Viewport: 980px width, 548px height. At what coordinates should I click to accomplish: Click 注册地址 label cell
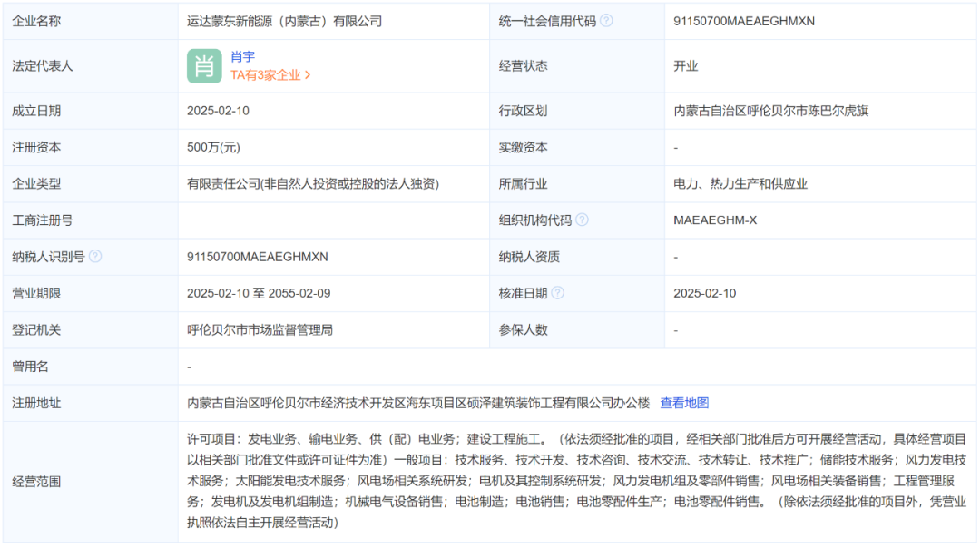pos(91,403)
